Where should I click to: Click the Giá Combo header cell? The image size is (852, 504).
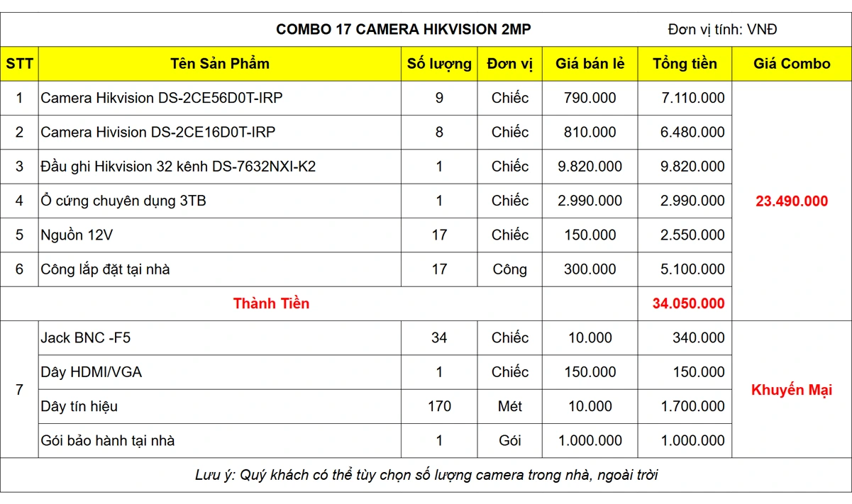[x=792, y=64]
